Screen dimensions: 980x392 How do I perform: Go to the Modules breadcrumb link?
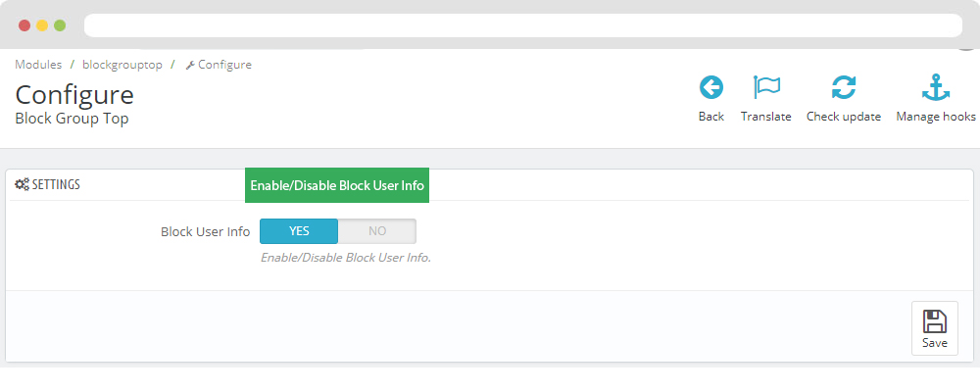tap(38, 65)
